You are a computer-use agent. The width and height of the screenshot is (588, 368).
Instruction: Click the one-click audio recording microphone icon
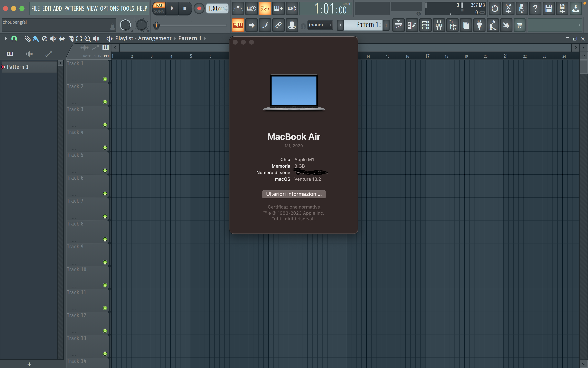click(x=522, y=9)
